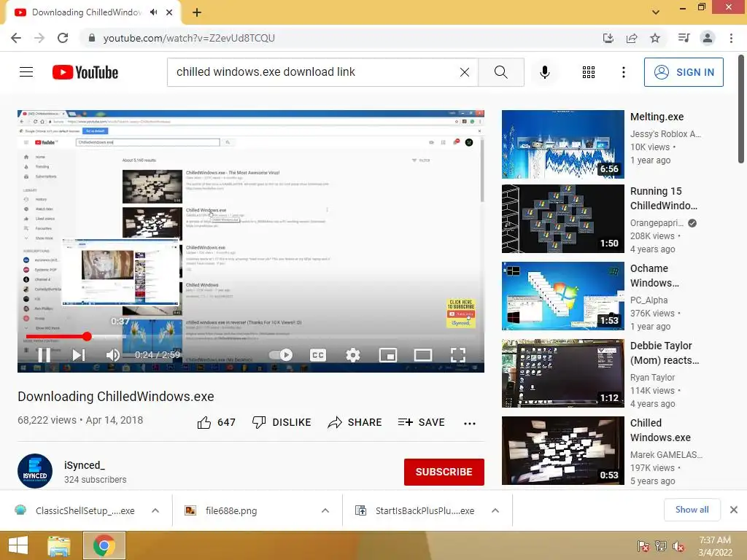Open File Explorer from taskbar
This screenshot has height=560, width=747.
coord(59,545)
